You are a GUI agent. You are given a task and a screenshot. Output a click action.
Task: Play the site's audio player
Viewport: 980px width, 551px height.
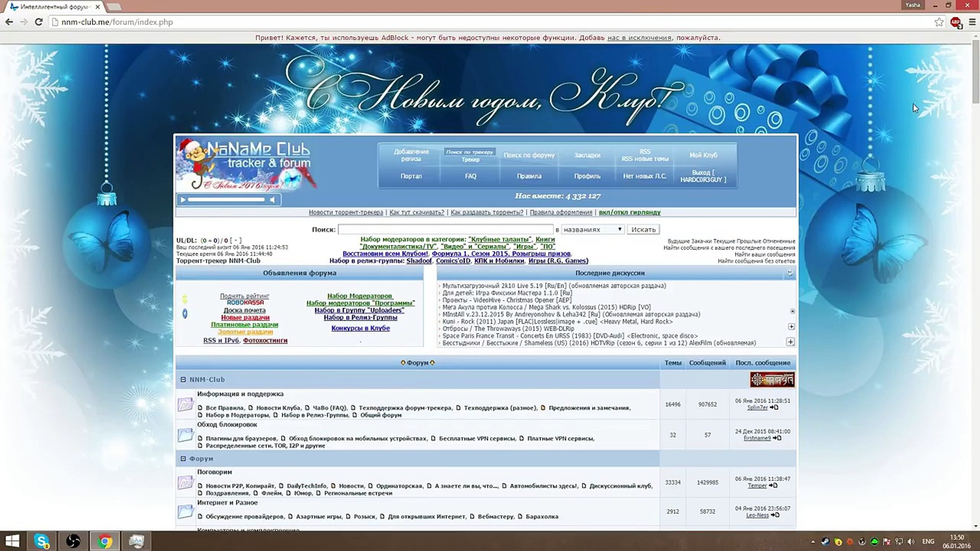[x=183, y=199]
